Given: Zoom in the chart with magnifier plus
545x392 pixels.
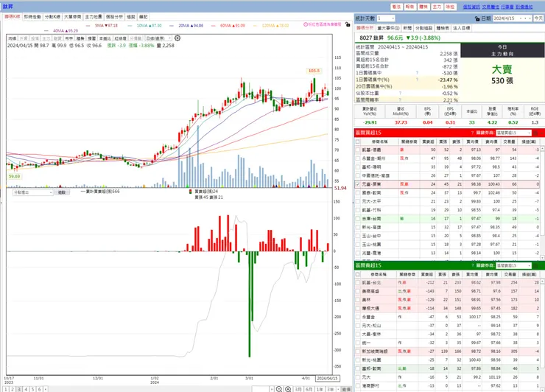Looking at the screenshot, I should pyautogui.click(x=288, y=389).
